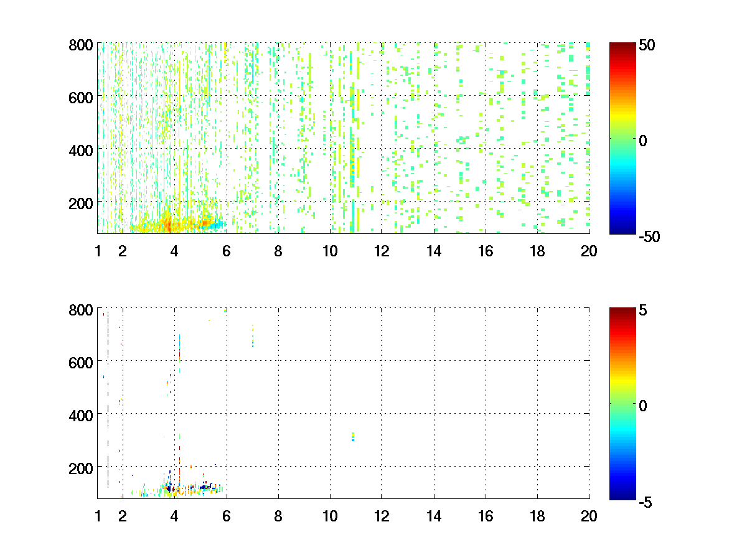Click x-axis tick 1 of lower plot
This screenshot has width=747, height=560.
(x=98, y=516)
